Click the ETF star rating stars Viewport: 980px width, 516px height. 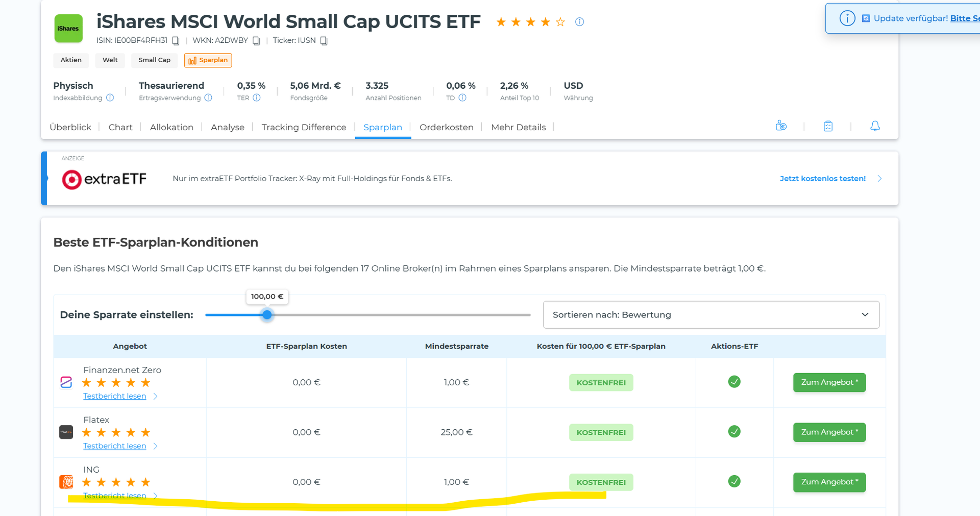tap(531, 22)
